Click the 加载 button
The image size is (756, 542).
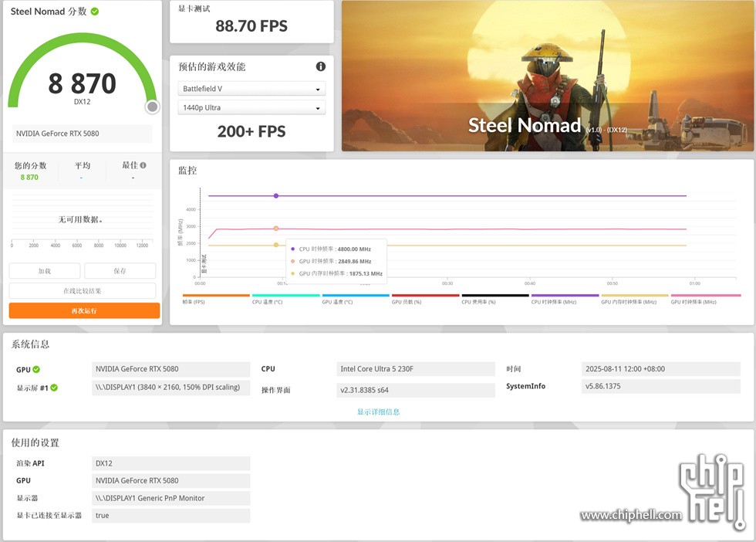point(45,271)
